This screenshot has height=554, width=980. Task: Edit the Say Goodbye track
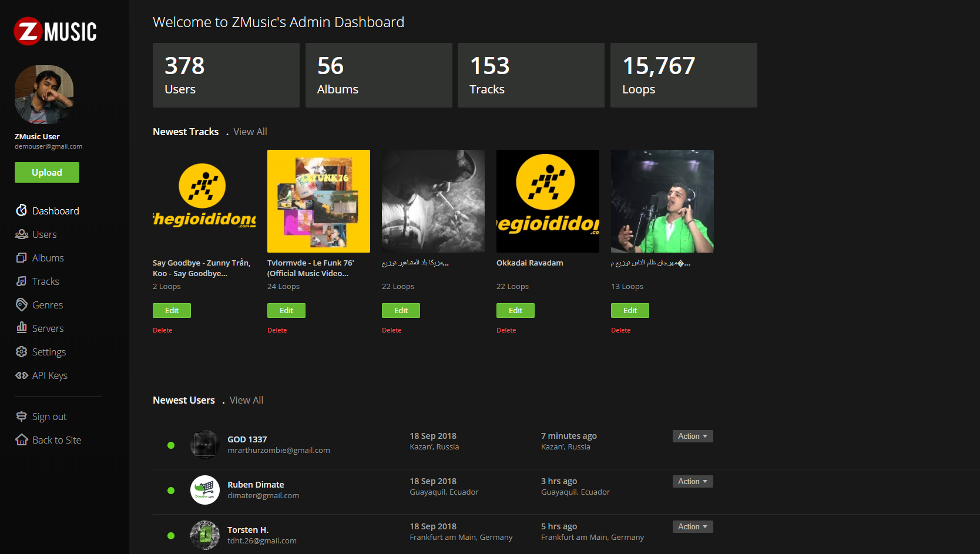point(172,310)
